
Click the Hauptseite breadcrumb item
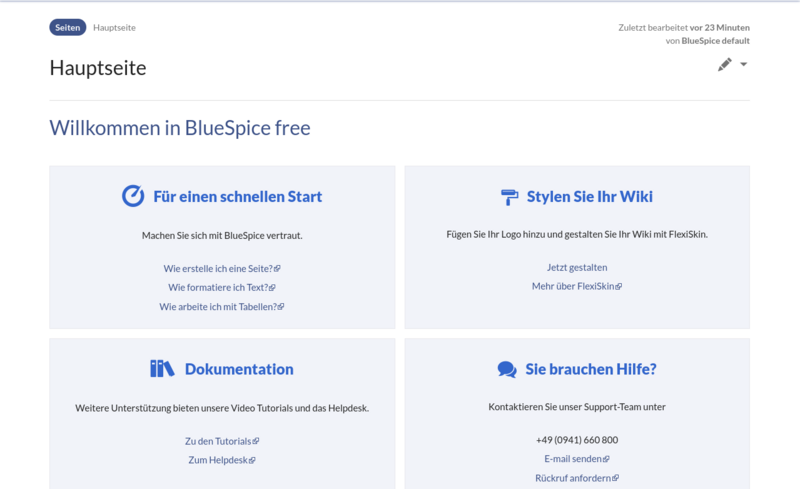114,27
